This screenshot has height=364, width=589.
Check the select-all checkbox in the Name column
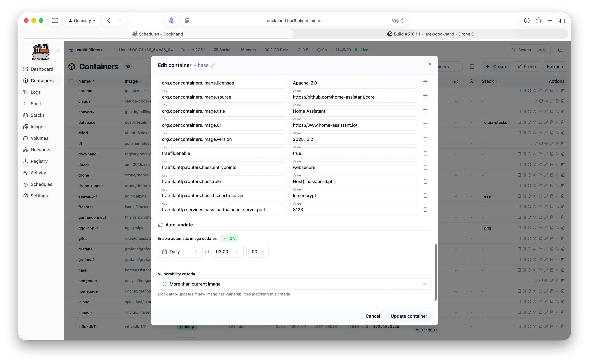(72, 81)
